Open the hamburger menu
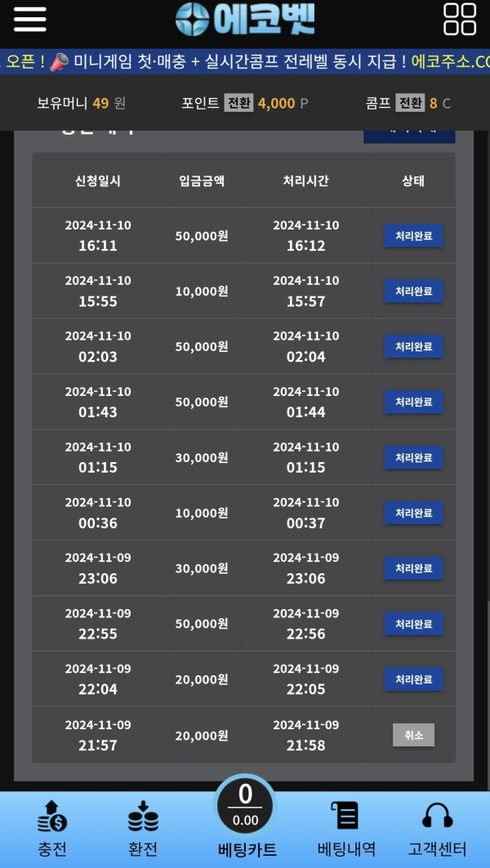Viewport: 490px width, 868px height. coord(29,20)
